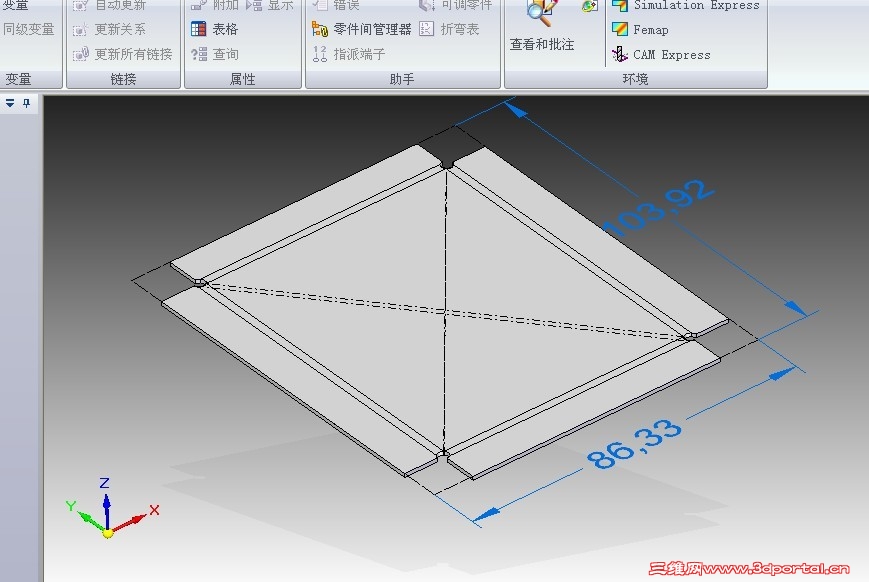Viewport: 869px width, 582px height.
Task: Click the 同级变量 peer variables button
Action: coord(29,29)
